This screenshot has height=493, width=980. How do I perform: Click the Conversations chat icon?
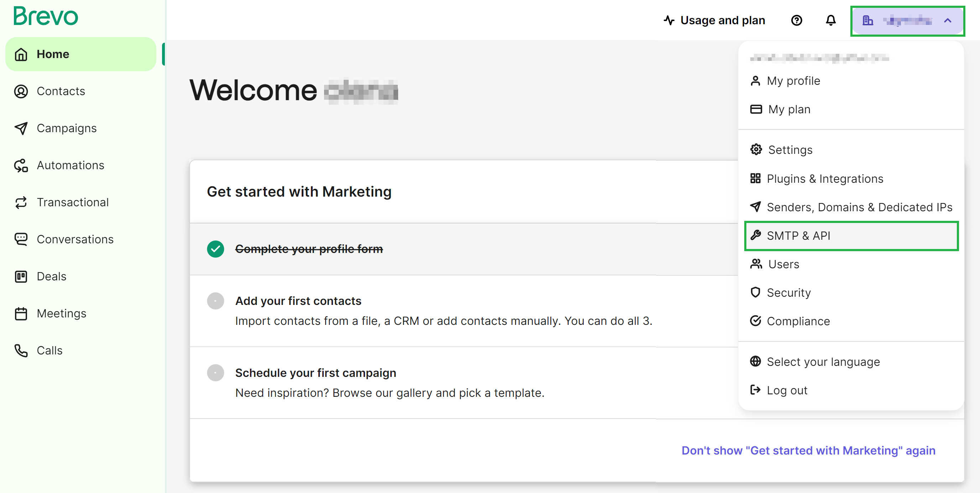(21, 239)
